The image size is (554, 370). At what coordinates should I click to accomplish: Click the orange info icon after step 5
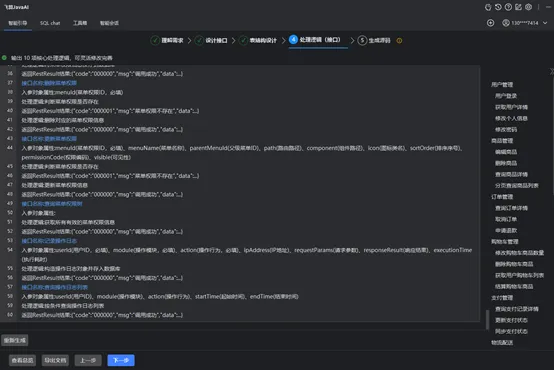coord(399,41)
